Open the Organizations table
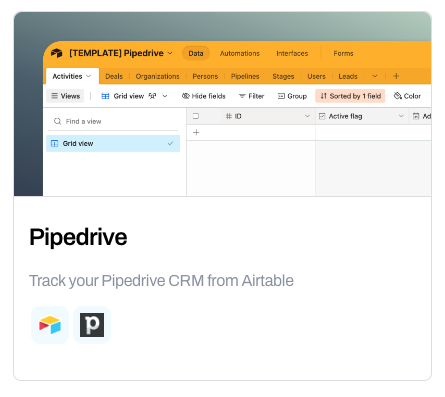This screenshot has width=445, height=397. [157, 76]
